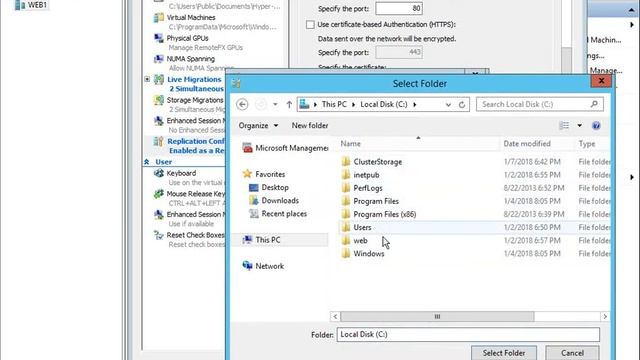Click the Cancel button
The height and width of the screenshot is (360, 640).
(x=572, y=353)
